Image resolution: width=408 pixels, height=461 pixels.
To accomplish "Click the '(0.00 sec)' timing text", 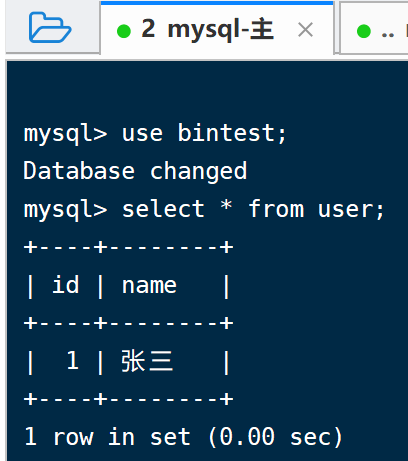I will [276, 437].
